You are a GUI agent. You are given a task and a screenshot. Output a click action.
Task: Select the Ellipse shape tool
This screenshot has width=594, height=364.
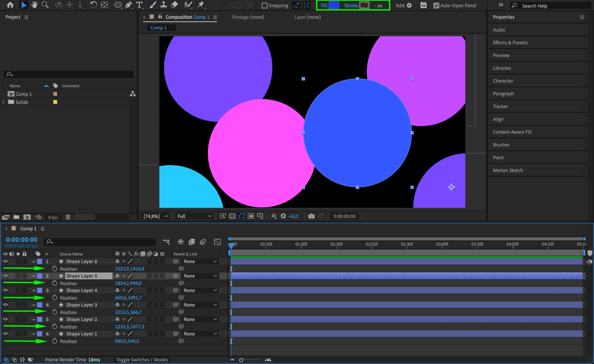tap(118, 5)
